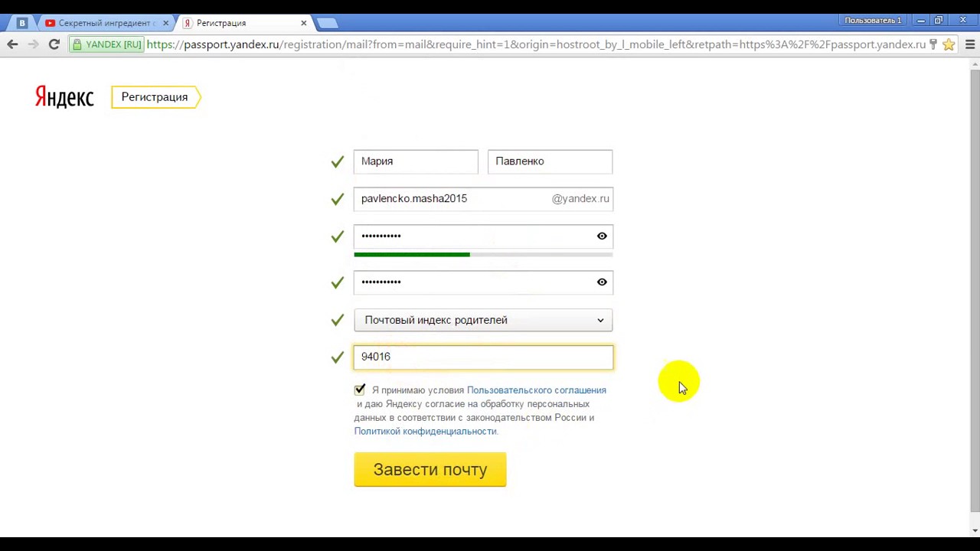Open Политикой конфиденциальности link

click(425, 432)
